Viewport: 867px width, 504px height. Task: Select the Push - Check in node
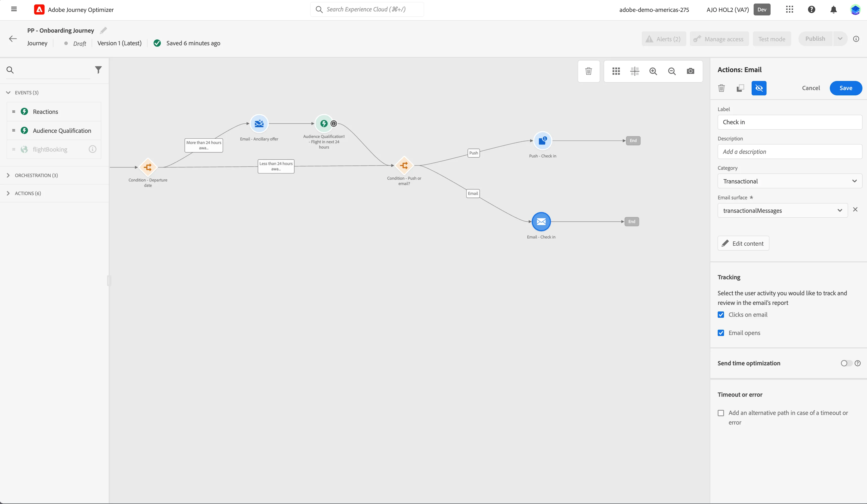[543, 141]
